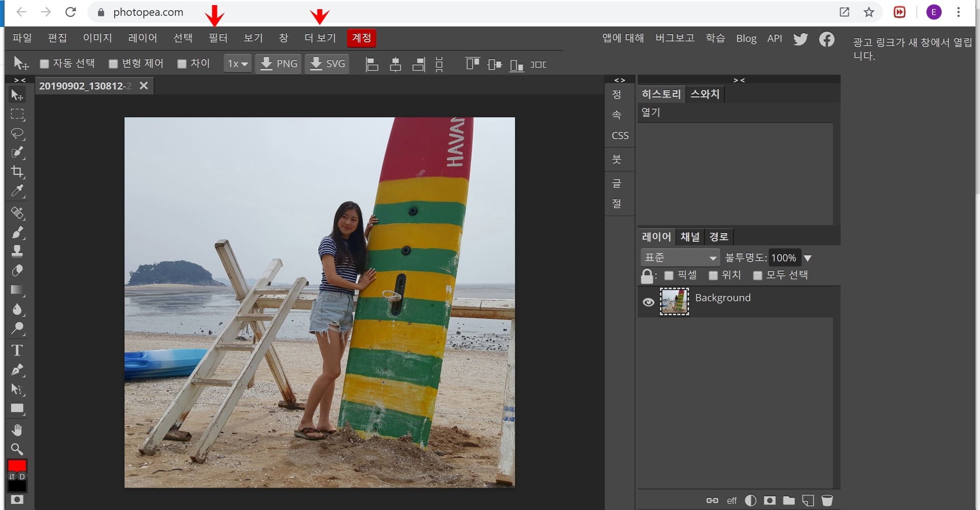Reset default colors with D button
The image size is (980, 510).
[x=22, y=476]
